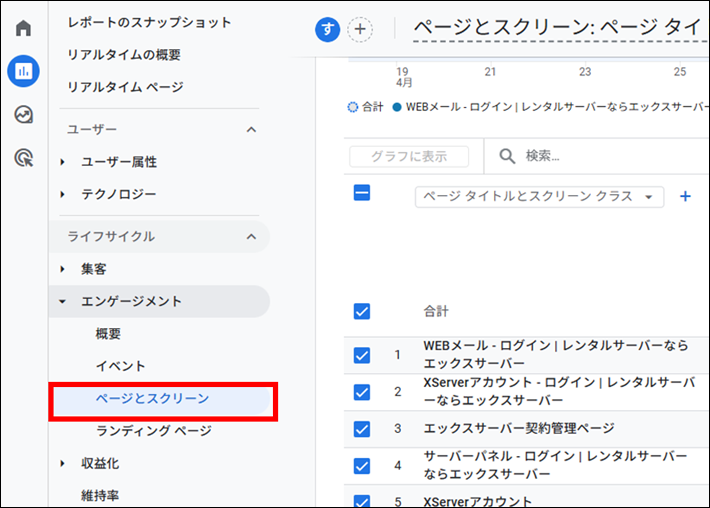710x508 pixels.
Task: Uncheck the 合計 row checkbox
Action: [362, 312]
